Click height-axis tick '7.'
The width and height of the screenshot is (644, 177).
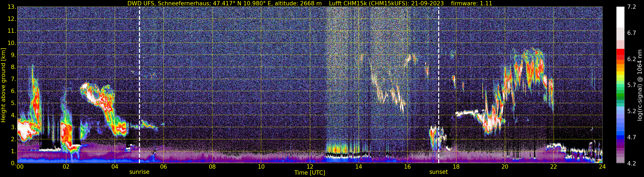13,79
